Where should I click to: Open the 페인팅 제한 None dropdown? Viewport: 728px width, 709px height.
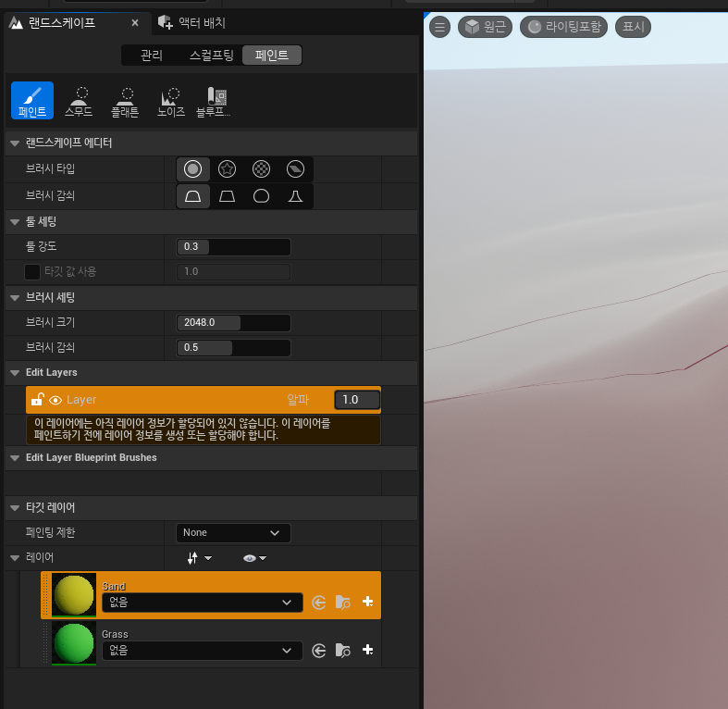[233, 533]
